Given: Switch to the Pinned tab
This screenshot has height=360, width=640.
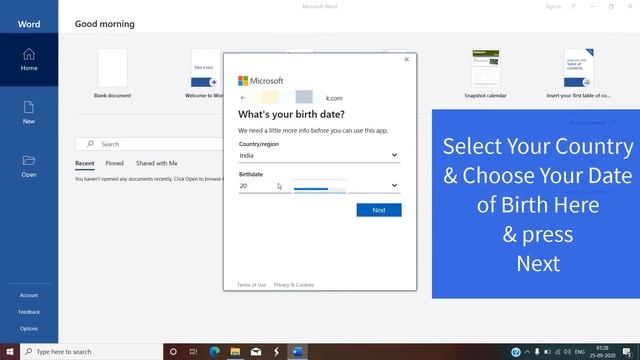Looking at the screenshot, I should [x=114, y=163].
